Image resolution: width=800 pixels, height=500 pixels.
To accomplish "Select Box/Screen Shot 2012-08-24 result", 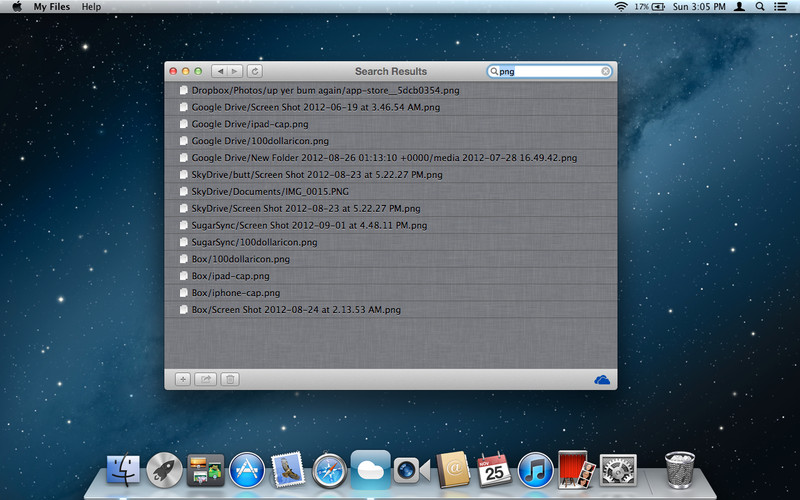I will click(391, 309).
